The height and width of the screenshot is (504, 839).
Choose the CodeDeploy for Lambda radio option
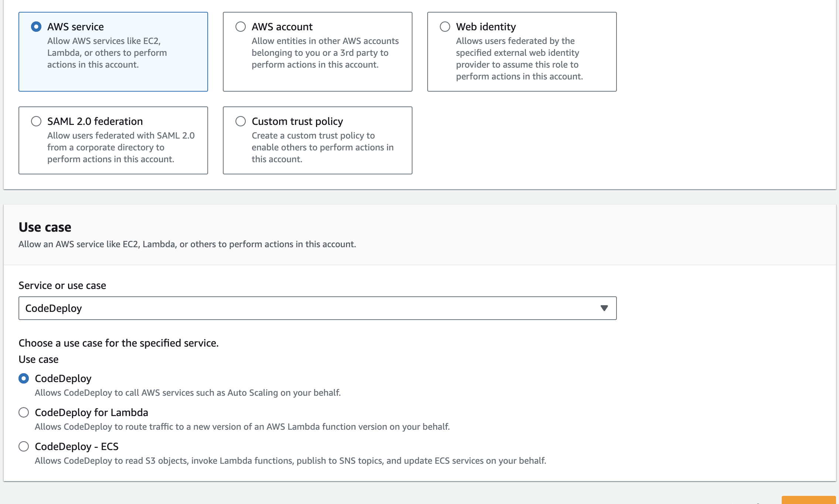[x=24, y=412]
